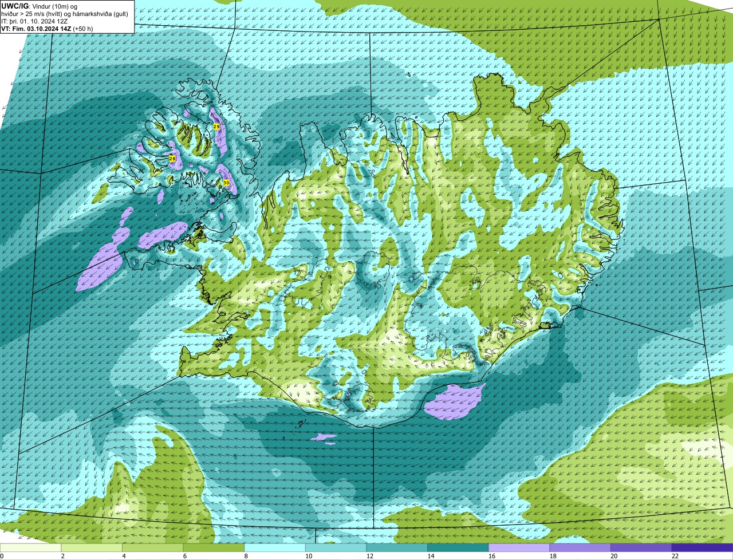This screenshot has height=560, width=733.
Task: Select the 2–4 m/s light yellow-green legend swatch
Action: coord(92,547)
